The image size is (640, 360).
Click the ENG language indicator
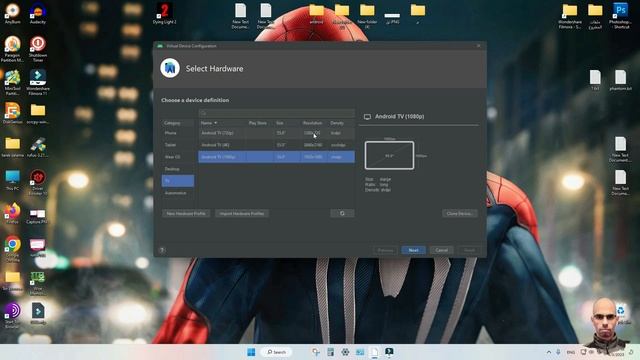click(x=571, y=352)
